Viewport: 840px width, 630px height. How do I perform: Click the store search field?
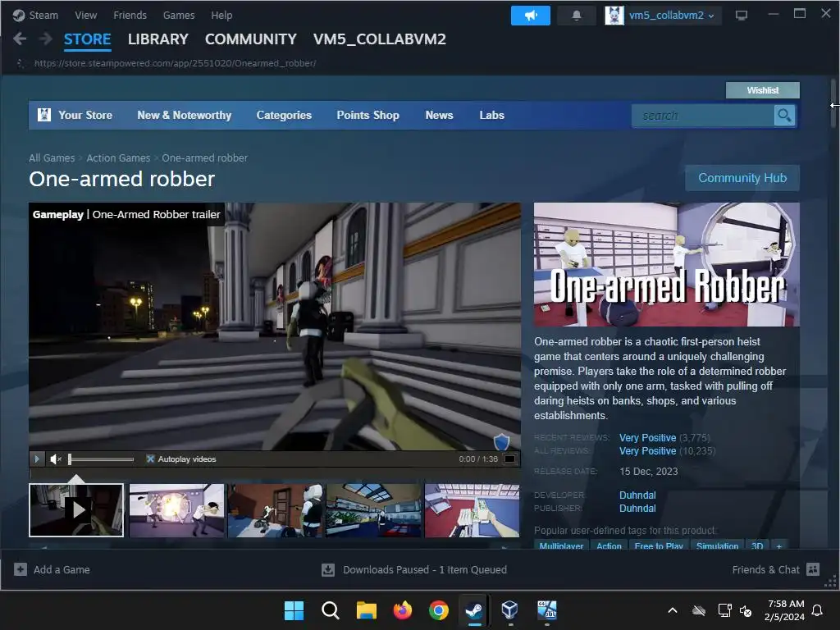703,115
